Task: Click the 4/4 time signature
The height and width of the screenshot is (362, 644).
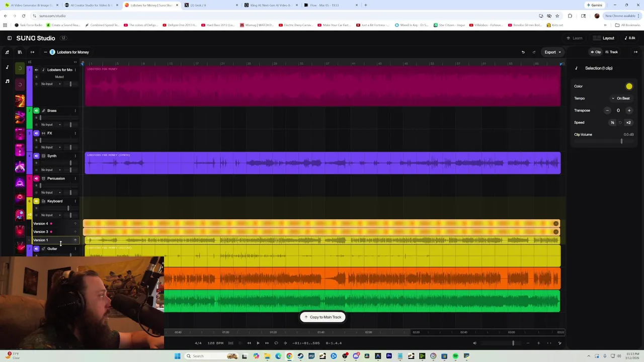Action: pyautogui.click(x=198, y=343)
